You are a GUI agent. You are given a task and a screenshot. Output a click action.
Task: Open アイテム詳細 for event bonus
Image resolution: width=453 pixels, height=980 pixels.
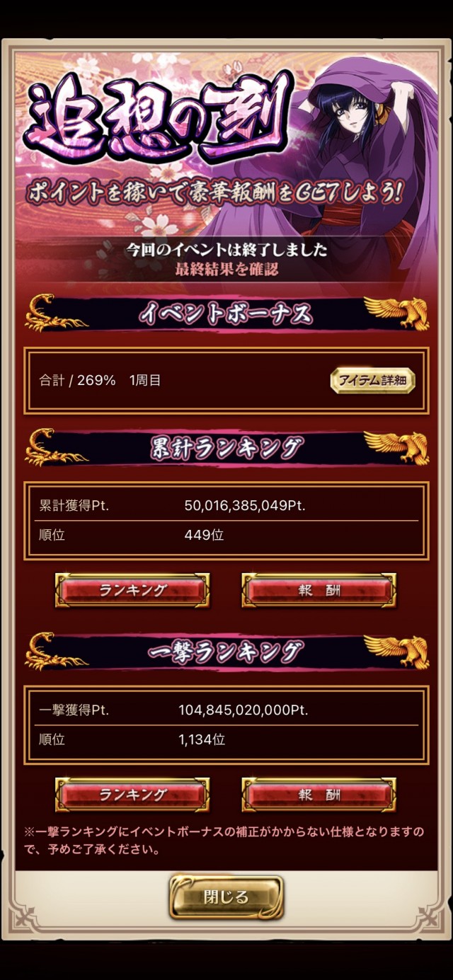point(372,380)
